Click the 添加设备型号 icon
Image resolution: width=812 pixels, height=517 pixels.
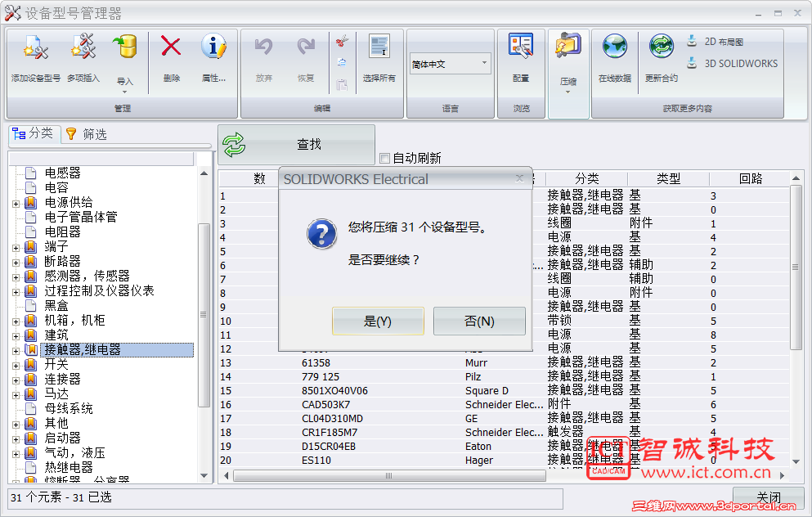(x=35, y=47)
